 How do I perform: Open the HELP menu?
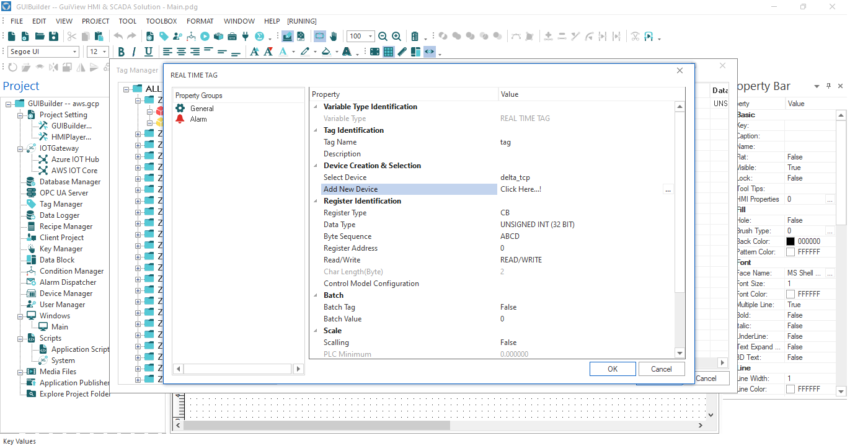272,21
